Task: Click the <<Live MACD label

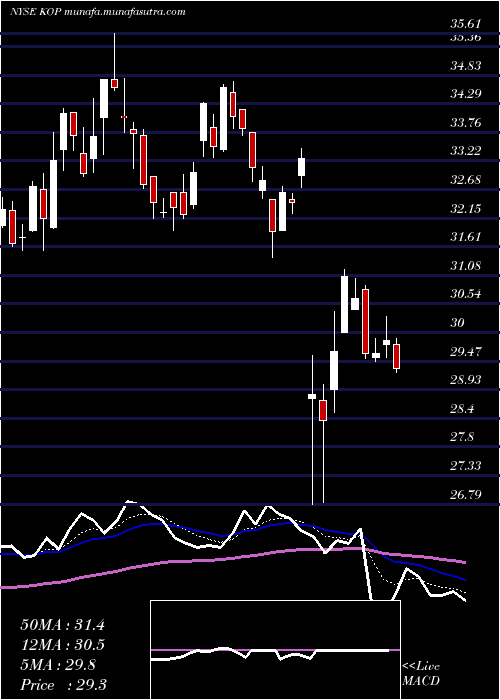Action: click(x=421, y=674)
